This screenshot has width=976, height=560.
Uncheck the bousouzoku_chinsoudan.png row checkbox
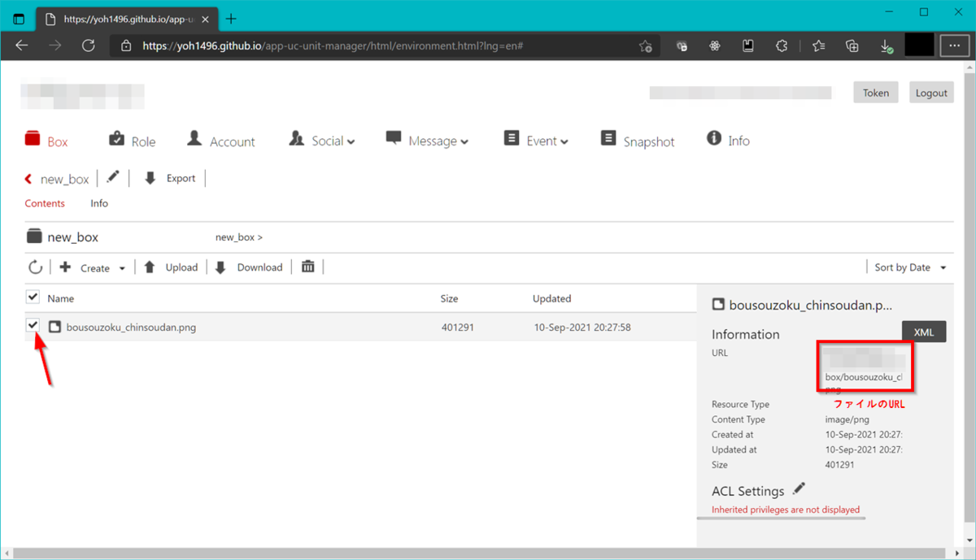pos(33,325)
